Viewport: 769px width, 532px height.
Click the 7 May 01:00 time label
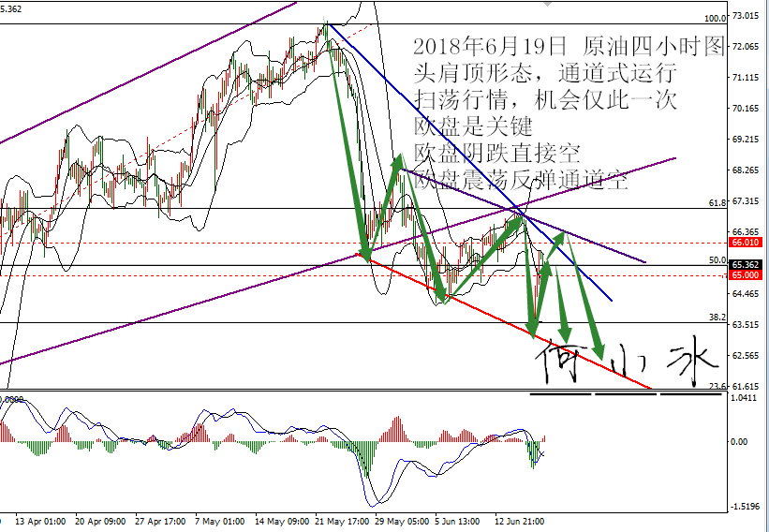pyautogui.click(x=220, y=520)
